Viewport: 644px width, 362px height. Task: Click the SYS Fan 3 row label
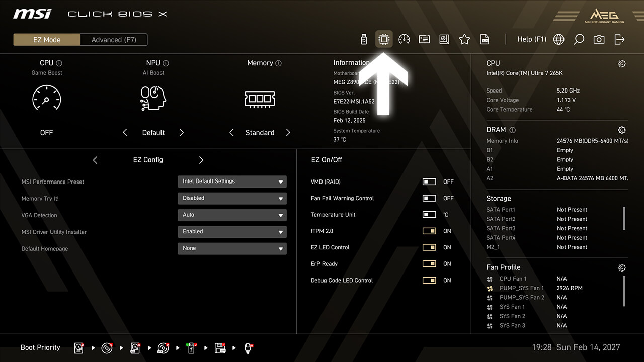pos(512,326)
